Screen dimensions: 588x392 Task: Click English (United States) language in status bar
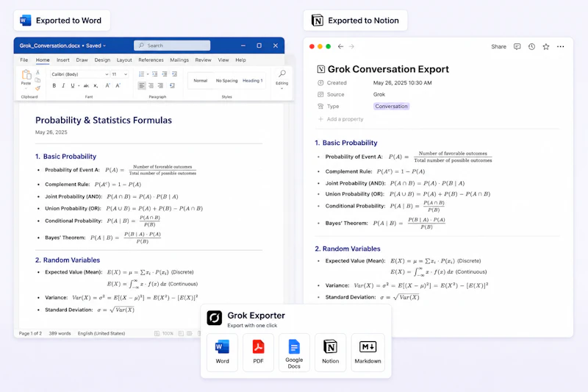coord(101,333)
